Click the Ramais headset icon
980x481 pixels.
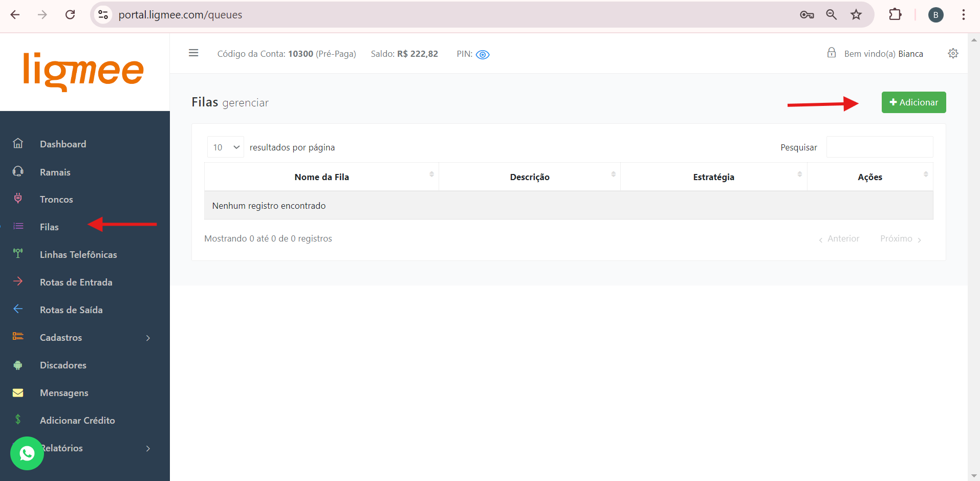18,171
